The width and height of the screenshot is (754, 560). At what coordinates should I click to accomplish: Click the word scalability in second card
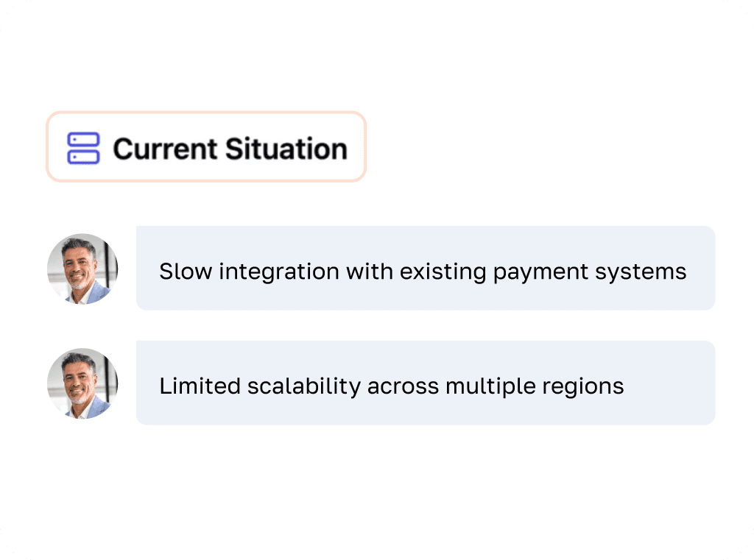pyautogui.click(x=304, y=387)
